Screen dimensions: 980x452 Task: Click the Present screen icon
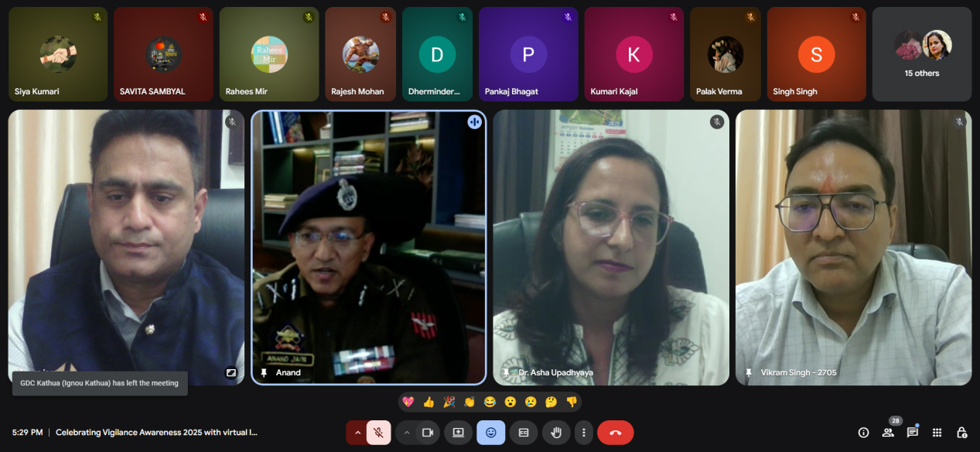[458, 433]
